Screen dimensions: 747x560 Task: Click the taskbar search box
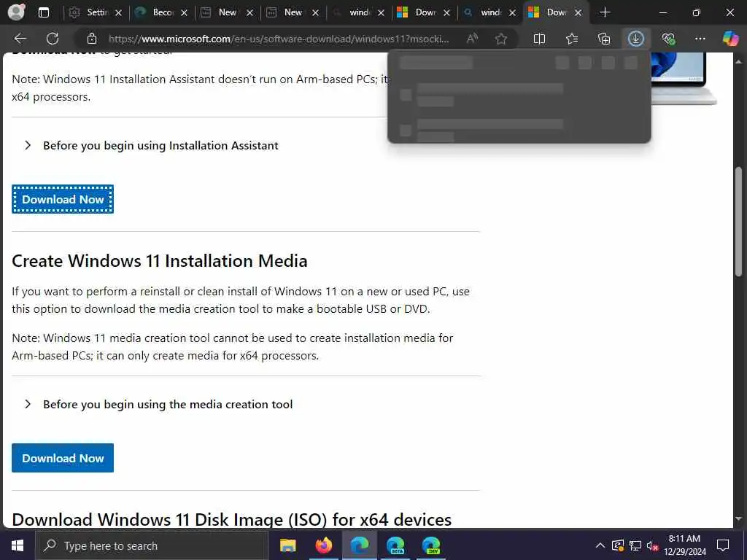point(152,545)
